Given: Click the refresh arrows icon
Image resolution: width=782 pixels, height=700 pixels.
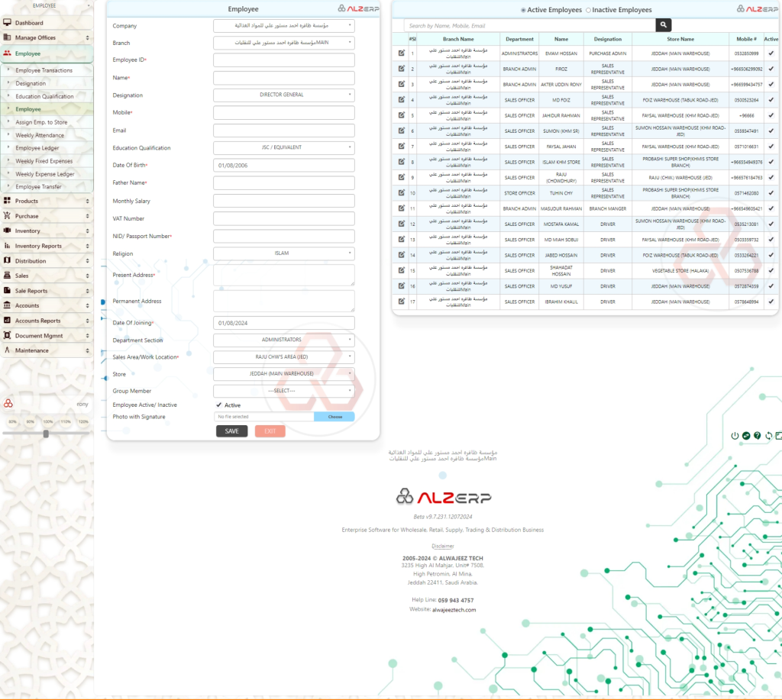Looking at the screenshot, I should click(x=768, y=436).
